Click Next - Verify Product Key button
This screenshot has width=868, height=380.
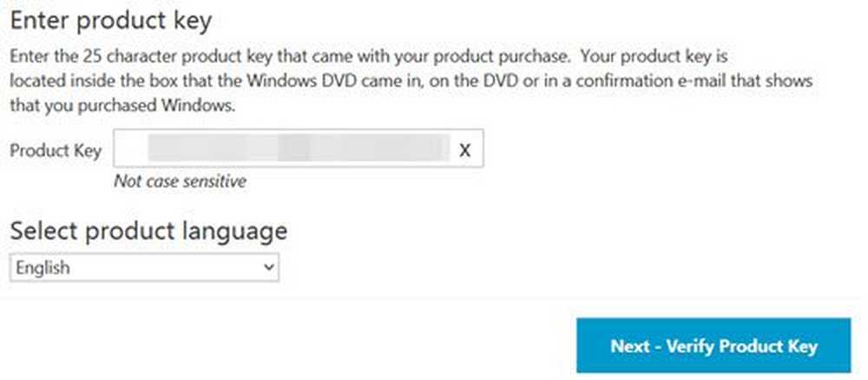click(713, 346)
